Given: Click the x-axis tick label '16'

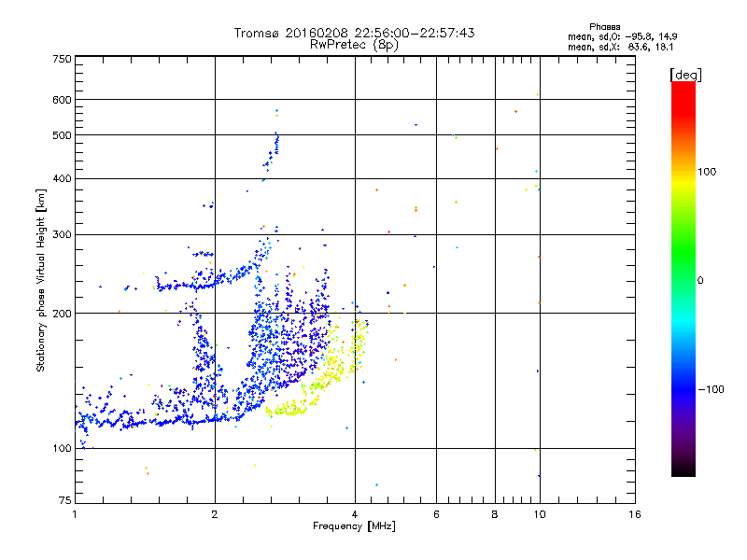Looking at the screenshot, I should click(635, 514).
